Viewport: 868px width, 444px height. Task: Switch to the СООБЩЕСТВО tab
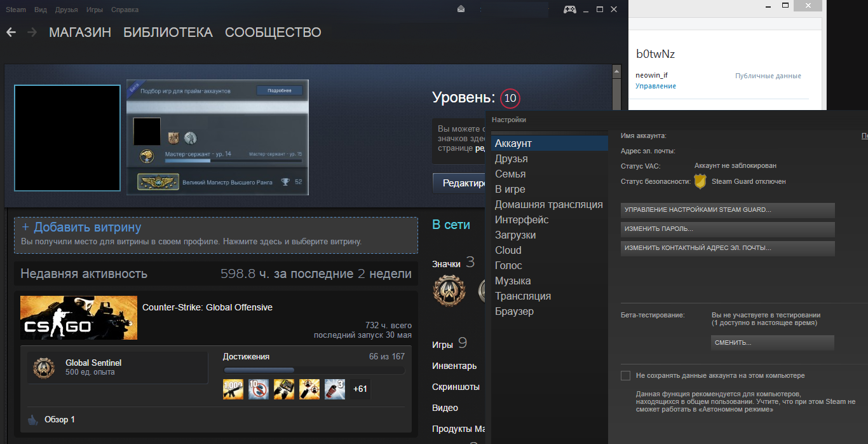coord(273,32)
